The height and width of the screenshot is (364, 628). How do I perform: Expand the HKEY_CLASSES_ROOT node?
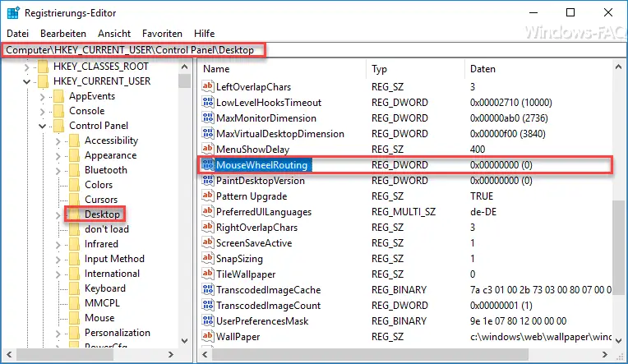coord(27,67)
